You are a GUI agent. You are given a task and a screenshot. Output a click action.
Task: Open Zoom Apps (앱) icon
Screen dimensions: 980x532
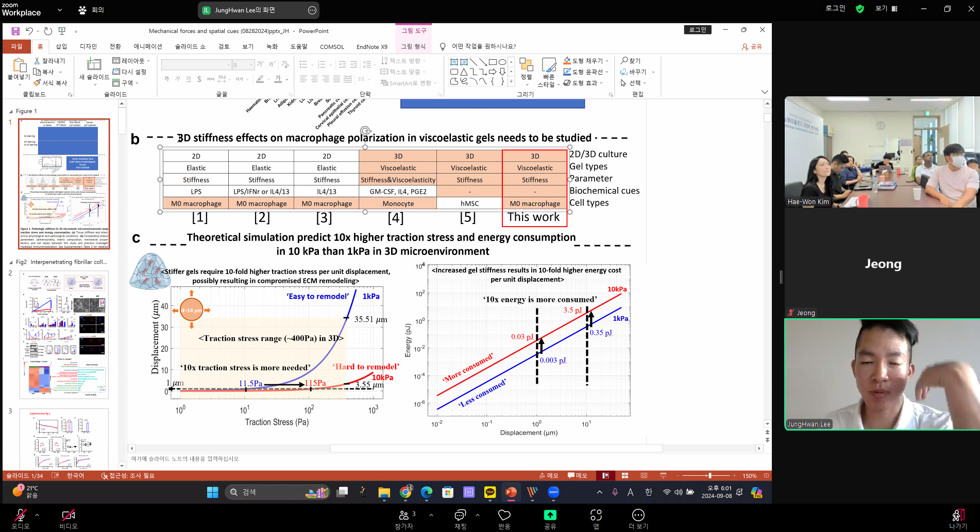(596, 519)
